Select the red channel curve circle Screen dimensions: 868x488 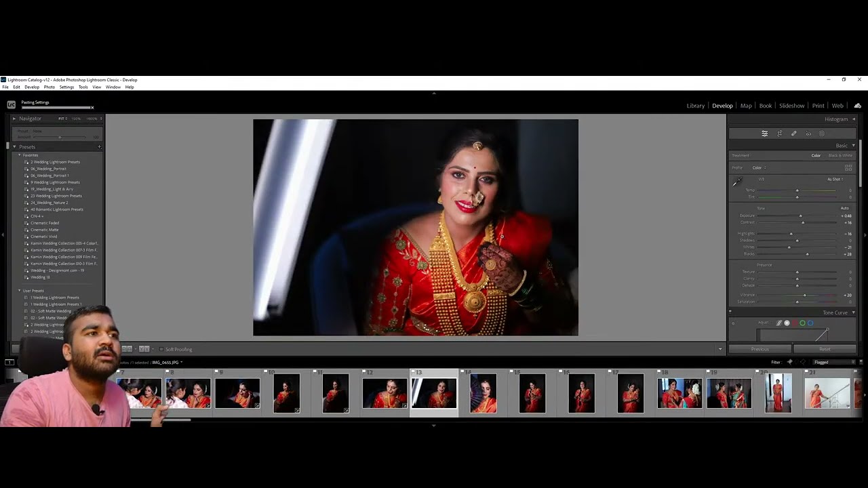795,323
